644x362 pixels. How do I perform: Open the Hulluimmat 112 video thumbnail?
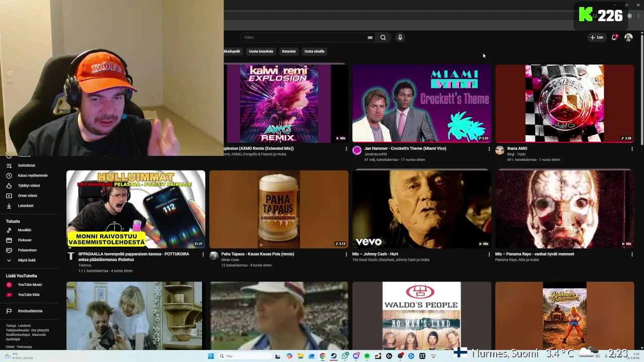tap(136, 209)
